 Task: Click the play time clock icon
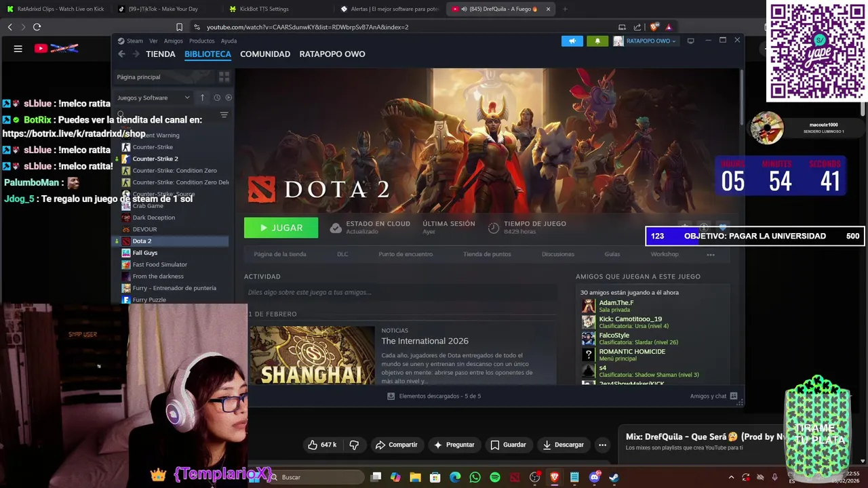[x=494, y=228]
